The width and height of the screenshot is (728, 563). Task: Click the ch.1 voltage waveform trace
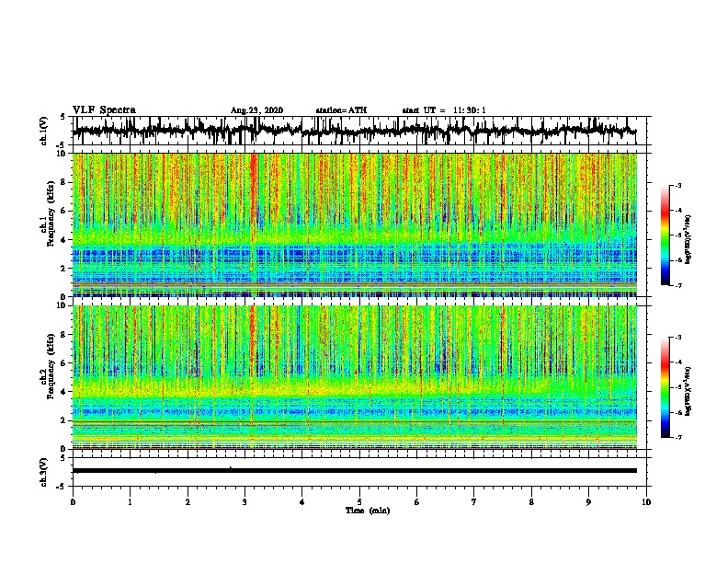354,131
